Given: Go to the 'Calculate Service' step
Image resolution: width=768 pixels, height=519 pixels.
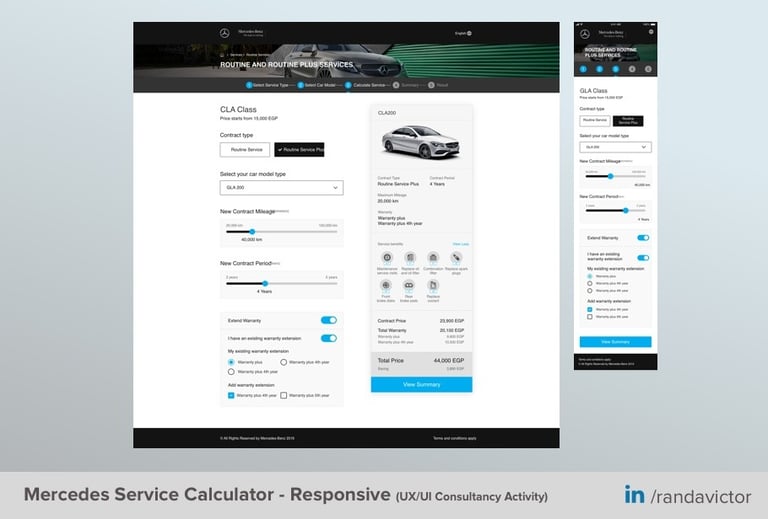Looking at the screenshot, I should pyautogui.click(x=365, y=85).
